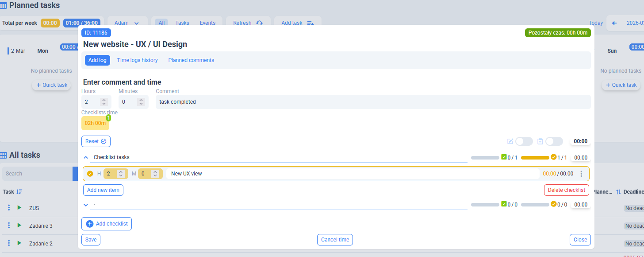Click the orange check icon on New UX view

(90, 174)
